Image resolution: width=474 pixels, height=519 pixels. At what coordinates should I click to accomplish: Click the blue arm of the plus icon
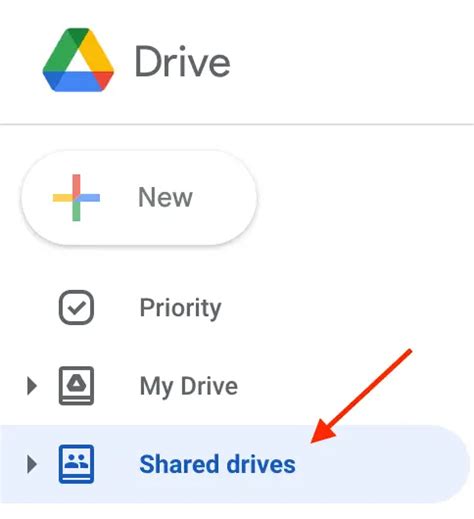point(88,198)
